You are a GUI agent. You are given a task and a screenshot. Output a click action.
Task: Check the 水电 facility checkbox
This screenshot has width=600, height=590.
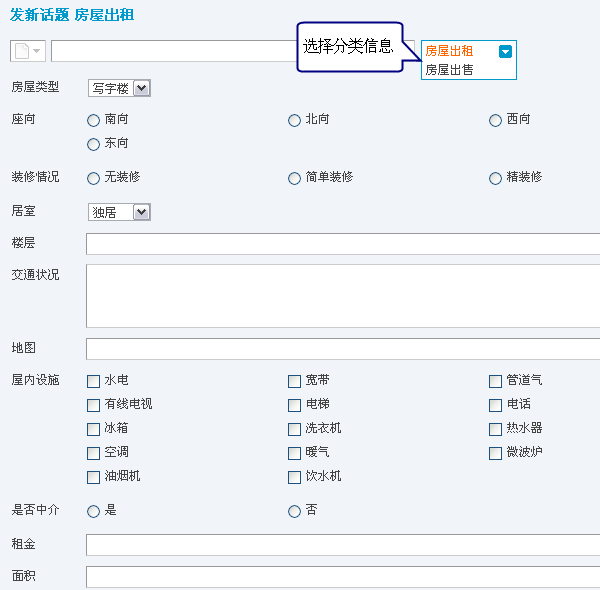93,381
